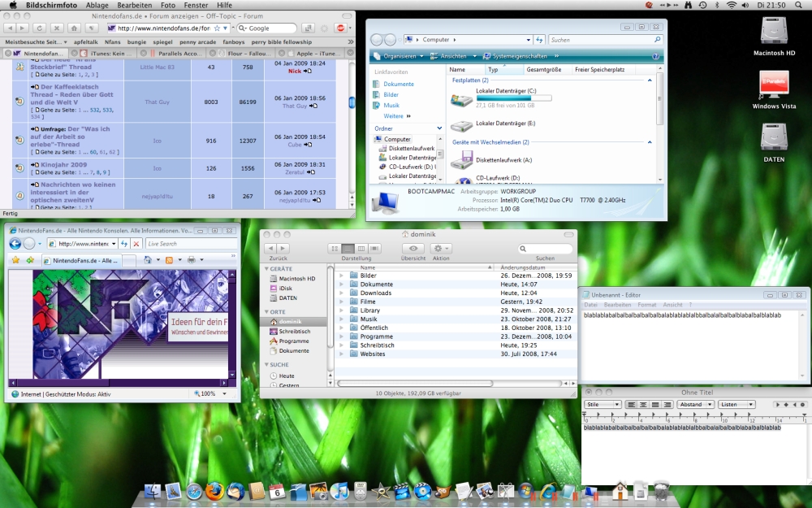The width and height of the screenshot is (812, 508).
Task: Switch to iTunes: Kein tab in Firefox
Action: click(105, 53)
